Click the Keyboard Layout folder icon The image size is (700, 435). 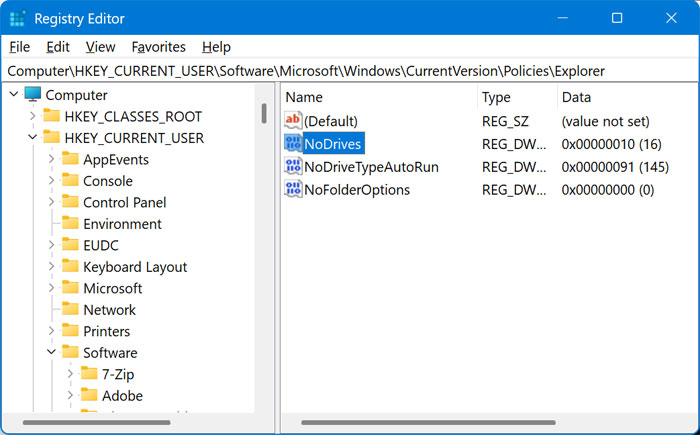pos(70,266)
